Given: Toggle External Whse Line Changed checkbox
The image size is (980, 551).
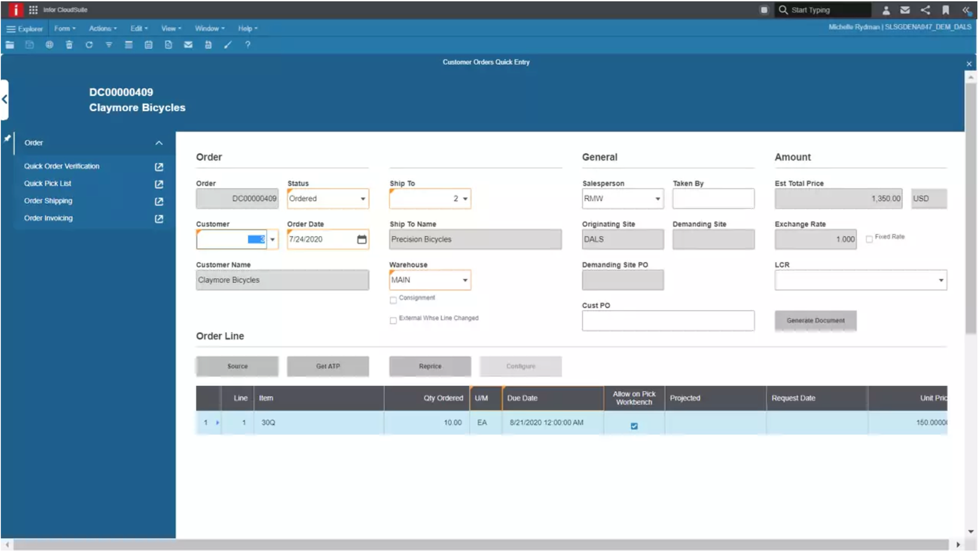Looking at the screenshot, I should click(x=393, y=320).
